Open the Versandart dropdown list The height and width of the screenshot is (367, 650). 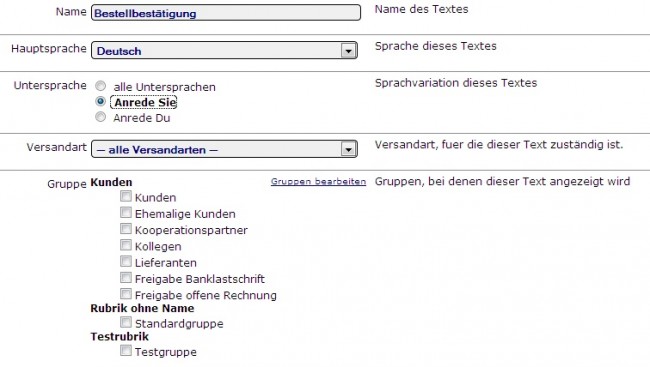click(x=224, y=149)
